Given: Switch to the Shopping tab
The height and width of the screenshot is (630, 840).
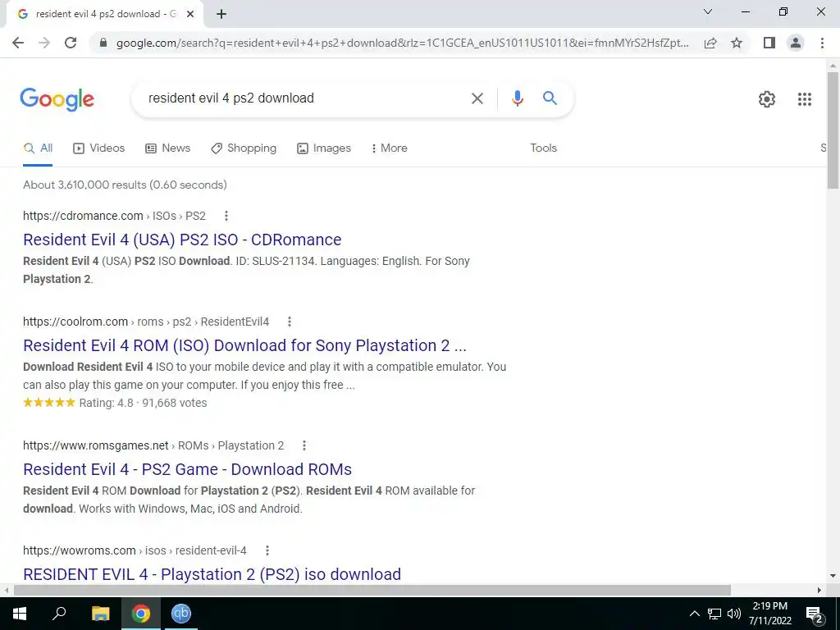Looking at the screenshot, I should tap(244, 148).
